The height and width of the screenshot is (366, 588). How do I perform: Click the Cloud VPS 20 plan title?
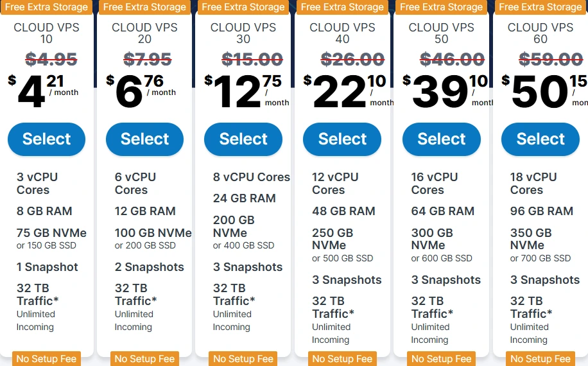pos(144,33)
